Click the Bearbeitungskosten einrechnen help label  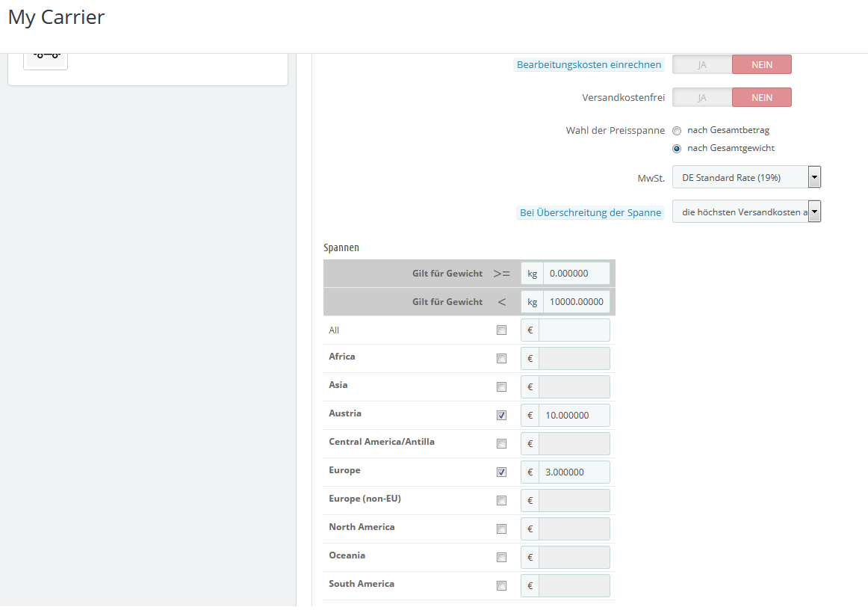click(x=589, y=65)
